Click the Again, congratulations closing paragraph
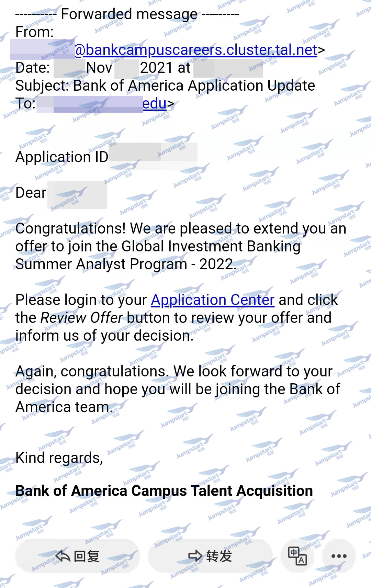Viewport: 371px width, 588px height. (x=178, y=389)
